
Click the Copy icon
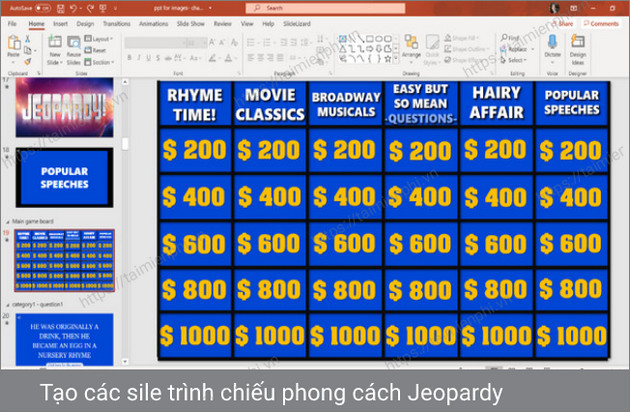point(28,50)
